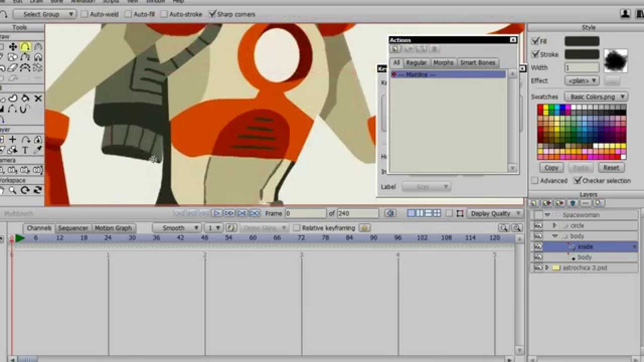Image resolution: width=644 pixels, height=362 pixels.
Task: Uncheck the Stroke checkbox in Style
Action: click(x=535, y=54)
